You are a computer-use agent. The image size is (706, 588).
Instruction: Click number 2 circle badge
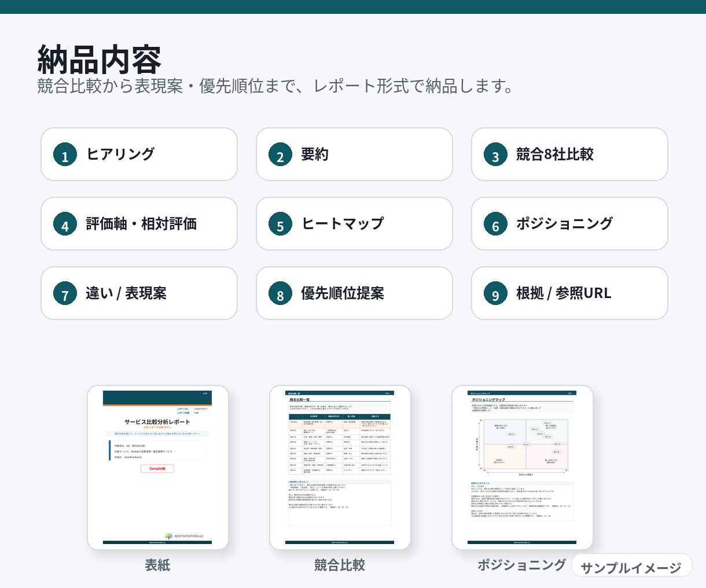[x=280, y=155]
